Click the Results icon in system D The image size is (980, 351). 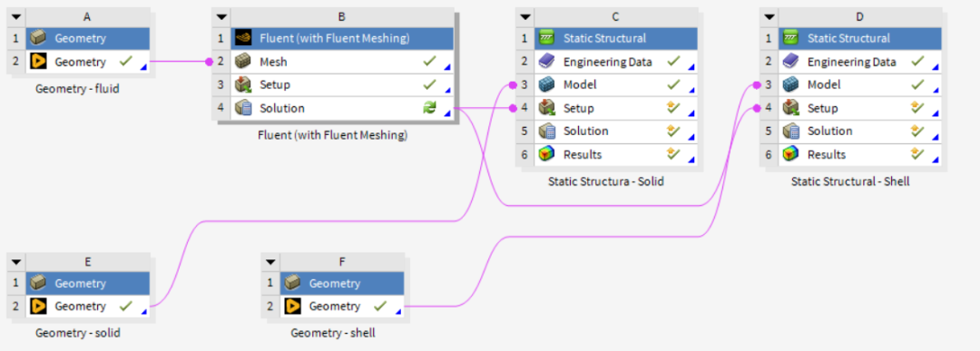click(790, 154)
